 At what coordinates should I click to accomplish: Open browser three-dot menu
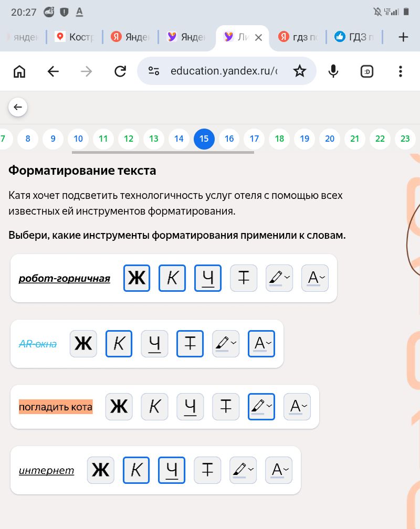401,71
